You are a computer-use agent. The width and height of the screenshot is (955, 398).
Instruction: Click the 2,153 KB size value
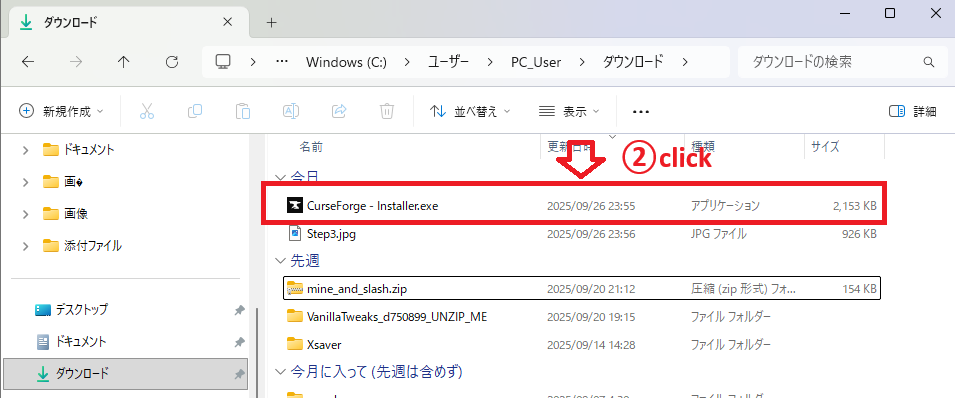coord(855,206)
